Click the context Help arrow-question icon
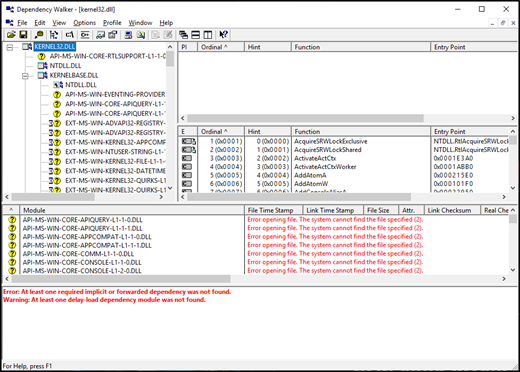Screen dimensions: 520x372 223,35
